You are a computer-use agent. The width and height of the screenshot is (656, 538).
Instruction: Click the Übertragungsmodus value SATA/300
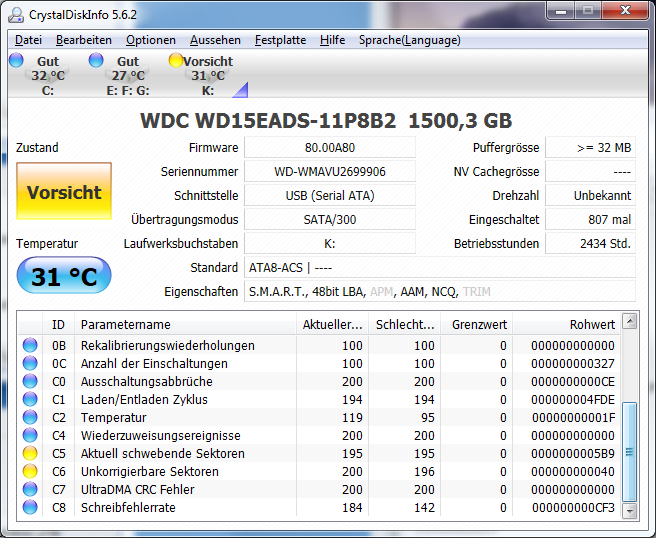coord(330,219)
